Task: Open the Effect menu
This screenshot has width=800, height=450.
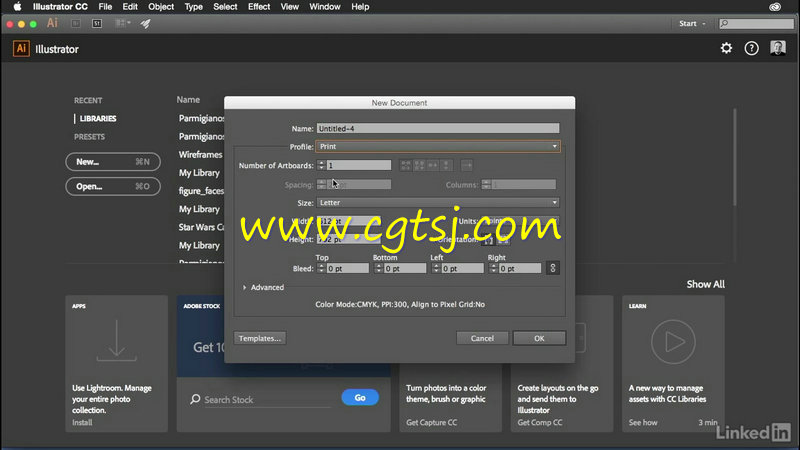Action: (x=259, y=7)
